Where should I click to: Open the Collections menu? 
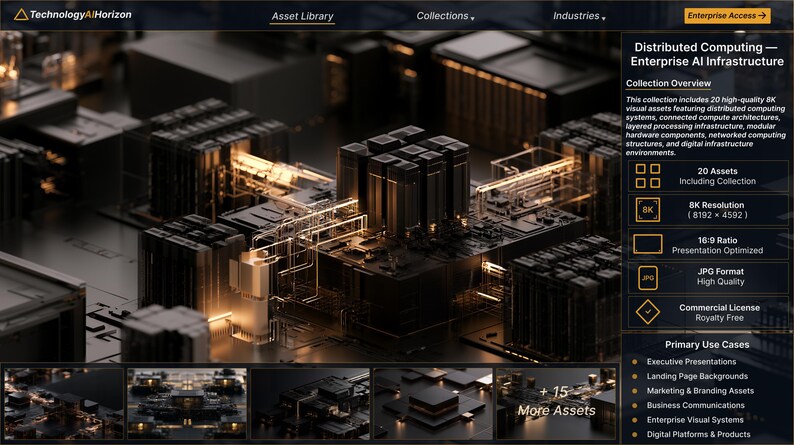[445, 16]
